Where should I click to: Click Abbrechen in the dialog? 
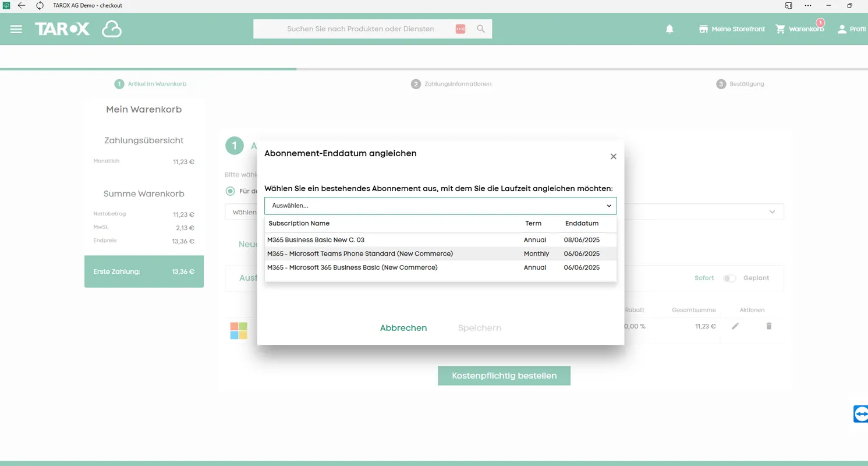[x=403, y=328]
